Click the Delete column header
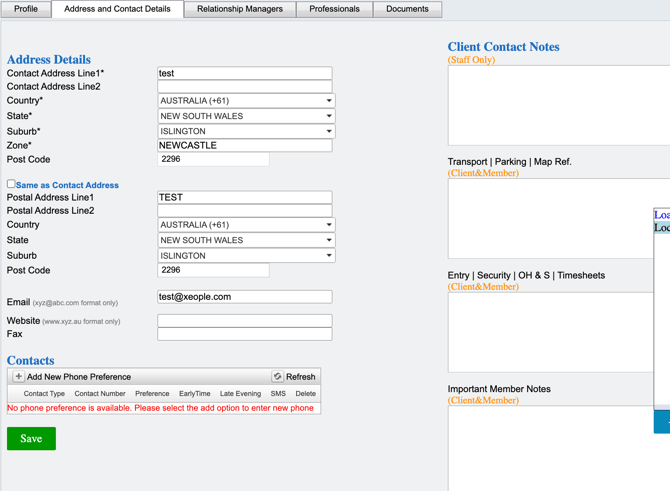Screen dimensions: 670x491 point(306,394)
